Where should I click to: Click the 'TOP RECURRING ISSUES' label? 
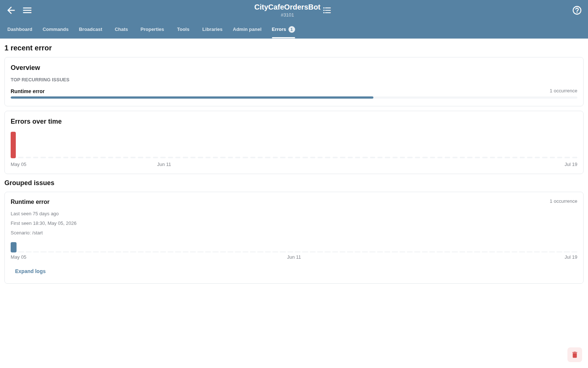40,80
